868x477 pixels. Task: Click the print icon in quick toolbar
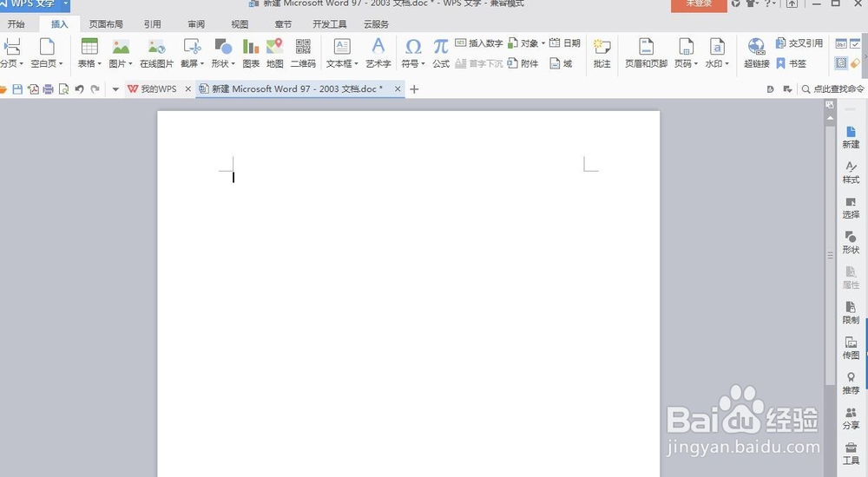[x=49, y=89]
